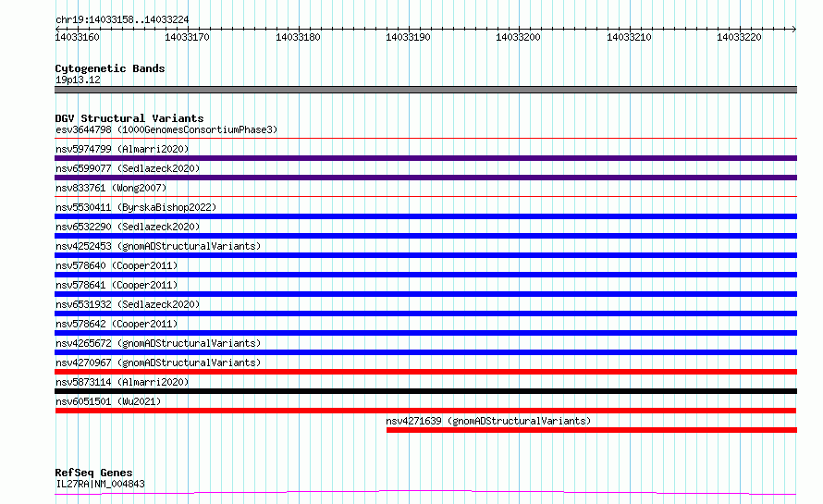Open nsv5530411 (ByrskaBishop2022) label

tap(136, 207)
